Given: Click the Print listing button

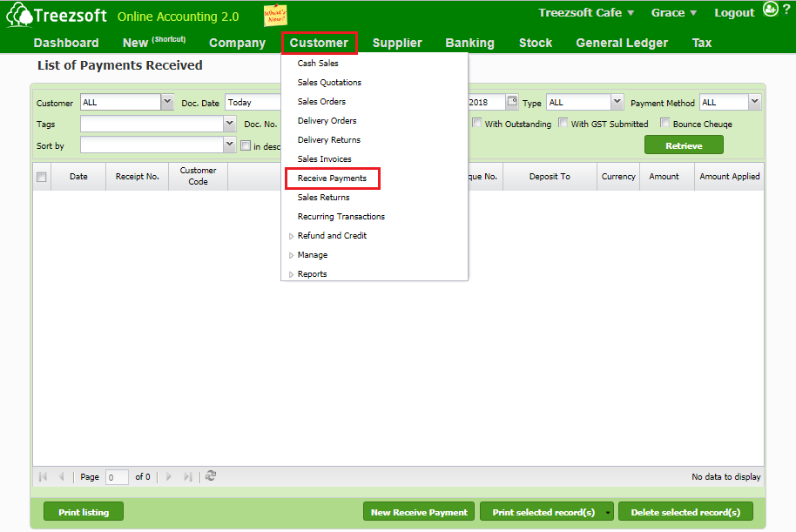Looking at the screenshot, I should (84, 512).
